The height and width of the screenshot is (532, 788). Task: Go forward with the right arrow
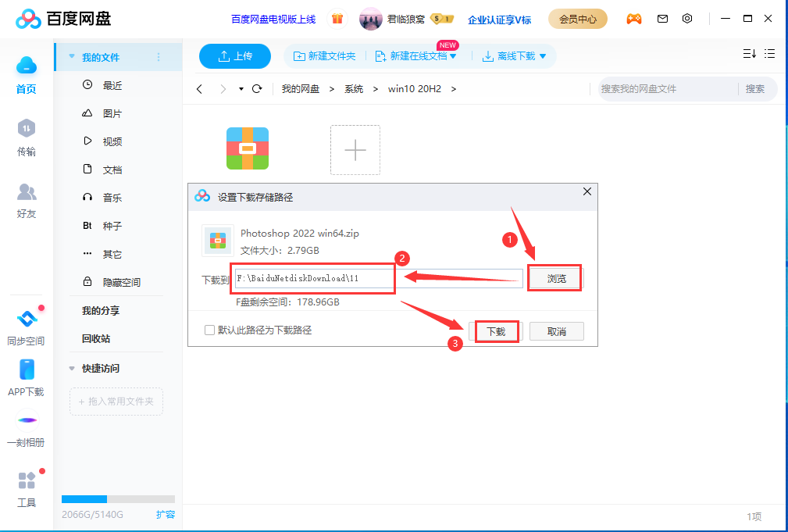click(x=223, y=89)
